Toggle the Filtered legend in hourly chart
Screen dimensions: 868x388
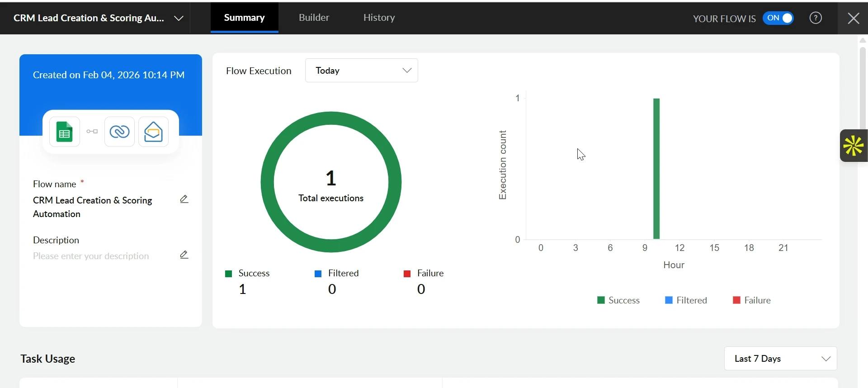point(686,301)
